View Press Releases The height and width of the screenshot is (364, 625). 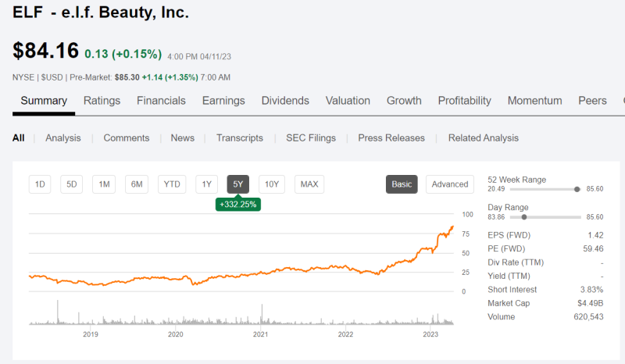click(x=391, y=138)
